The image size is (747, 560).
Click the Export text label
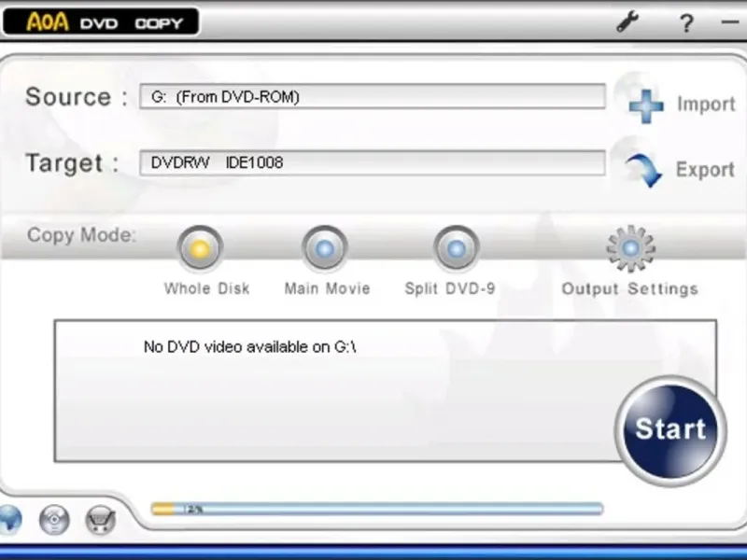pos(705,170)
